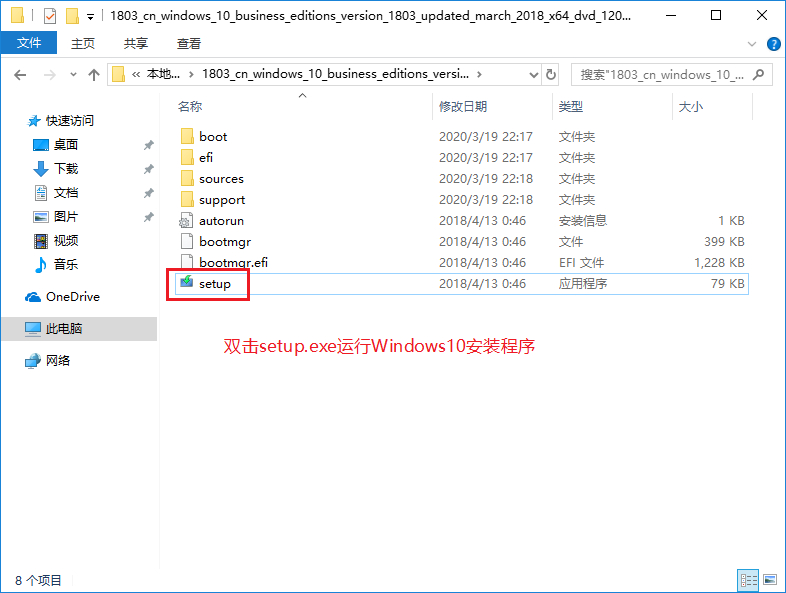Switch to the 查看 ribbon tab
This screenshot has height=593, width=786.
click(x=188, y=44)
